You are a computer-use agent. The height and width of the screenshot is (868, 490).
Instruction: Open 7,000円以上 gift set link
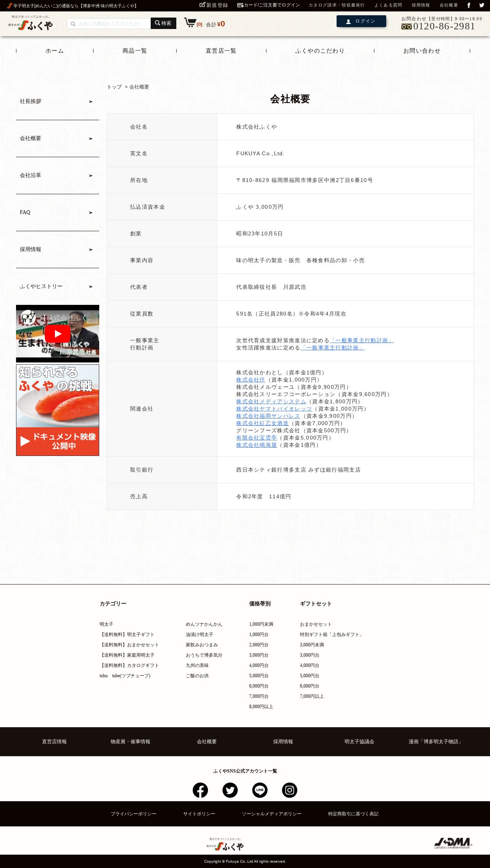pos(312,696)
